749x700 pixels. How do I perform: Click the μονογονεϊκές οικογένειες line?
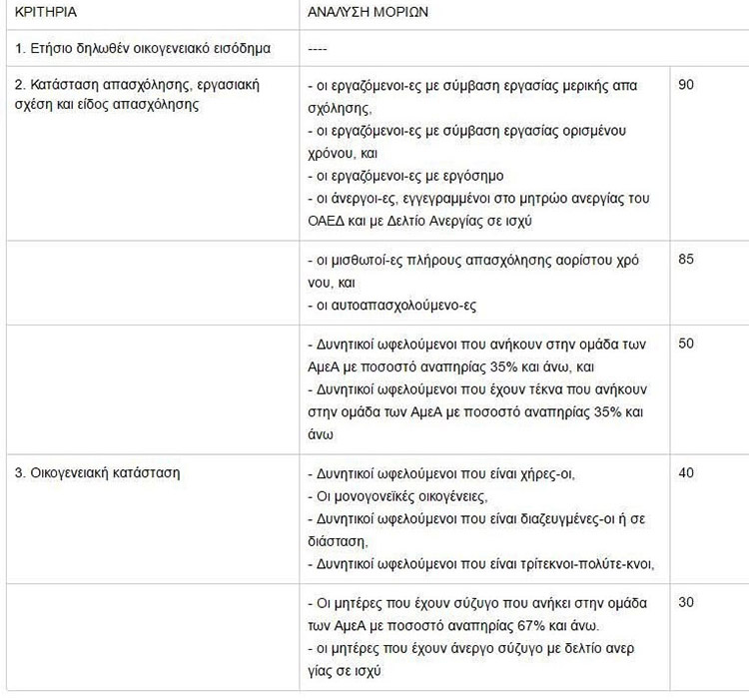397,496
